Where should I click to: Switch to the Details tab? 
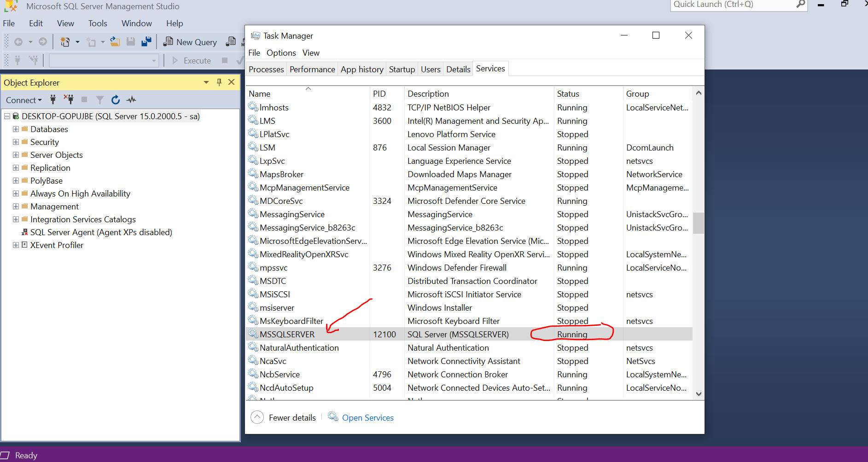tap(459, 69)
